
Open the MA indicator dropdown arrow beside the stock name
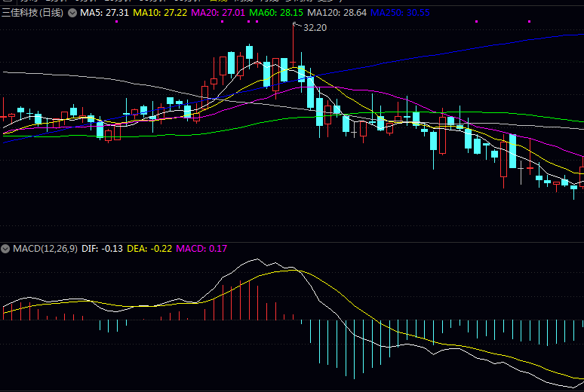(72, 13)
